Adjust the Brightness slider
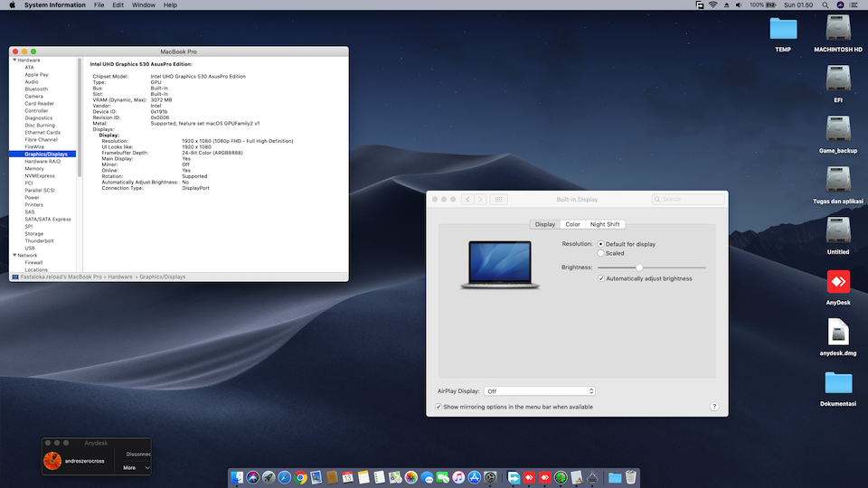Screen dimensions: 868x488 point(639,267)
